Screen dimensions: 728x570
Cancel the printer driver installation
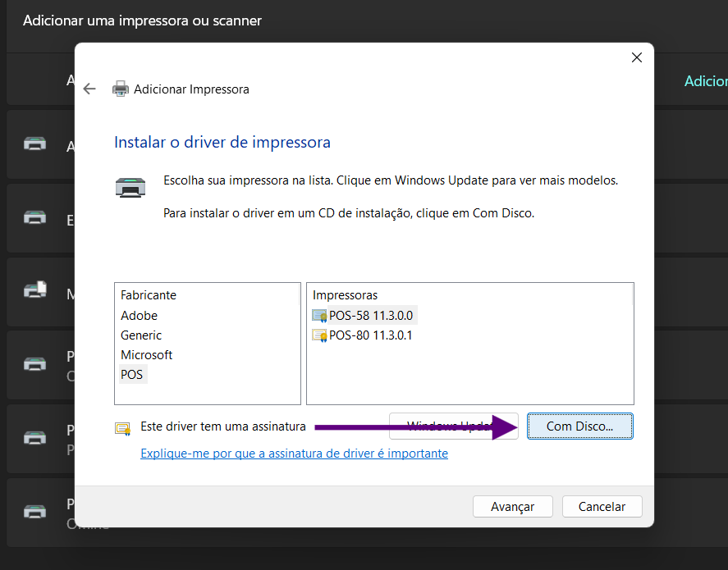tap(602, 507)
